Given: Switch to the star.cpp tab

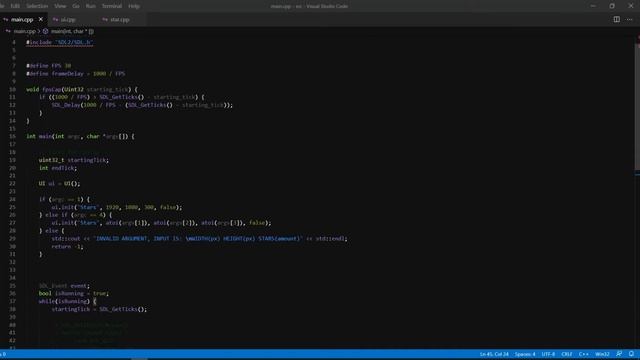Looking at the screenshot, I should [x=119, y=19].
